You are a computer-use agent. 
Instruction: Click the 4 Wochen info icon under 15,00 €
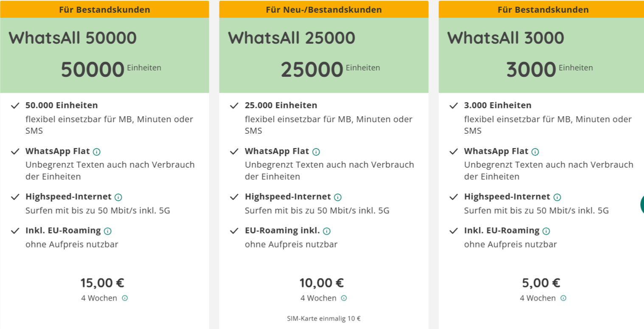125,298
